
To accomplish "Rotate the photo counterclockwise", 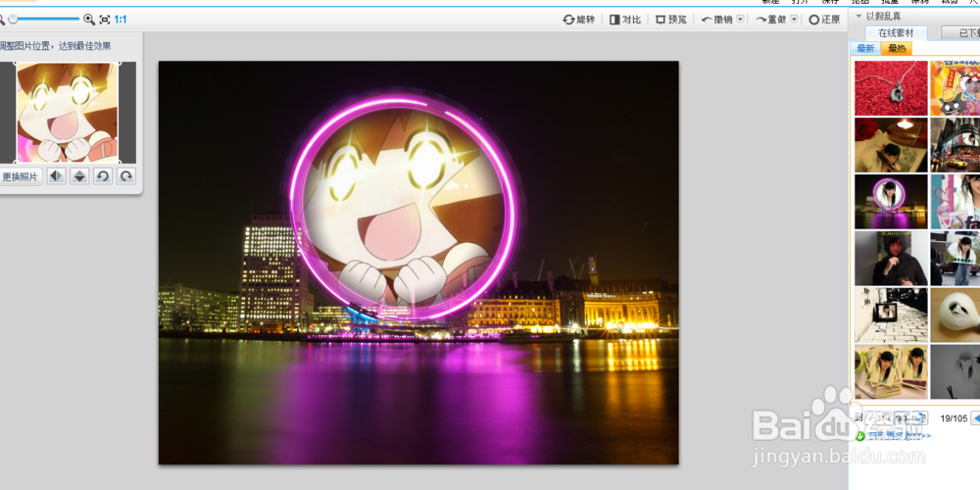I will click(103, 176).
